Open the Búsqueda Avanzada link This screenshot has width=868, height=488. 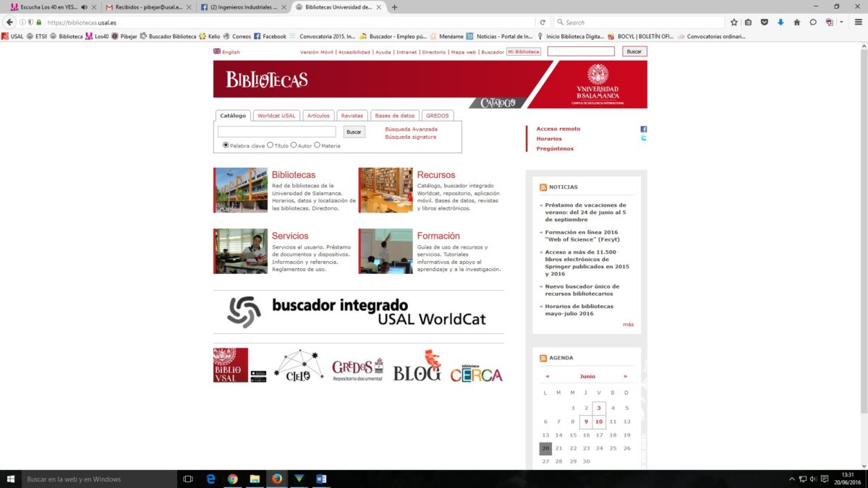click(x=411, y=129)
